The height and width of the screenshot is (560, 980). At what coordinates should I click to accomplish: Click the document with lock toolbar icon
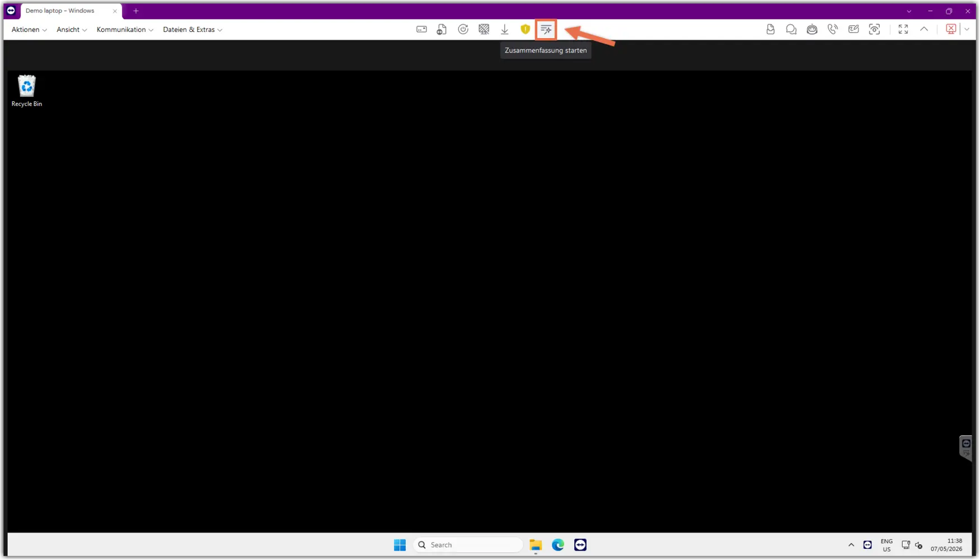[442, 30]
